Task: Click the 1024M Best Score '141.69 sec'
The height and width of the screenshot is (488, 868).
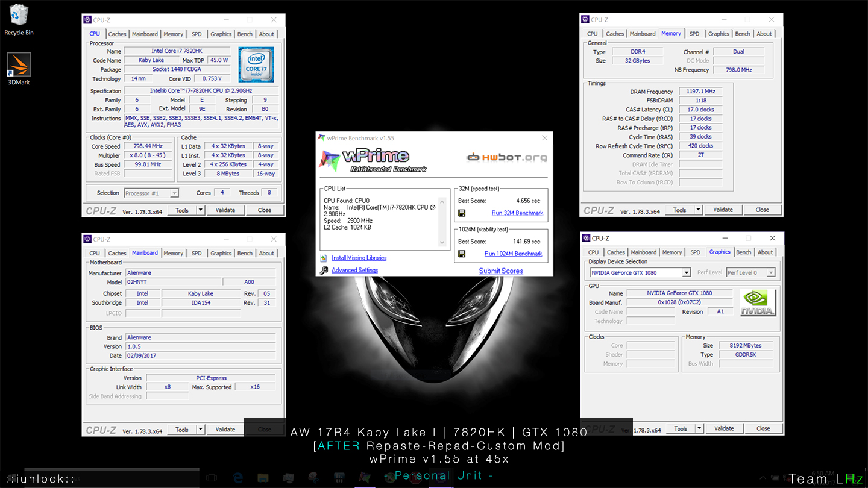Action: coord(527,242)
